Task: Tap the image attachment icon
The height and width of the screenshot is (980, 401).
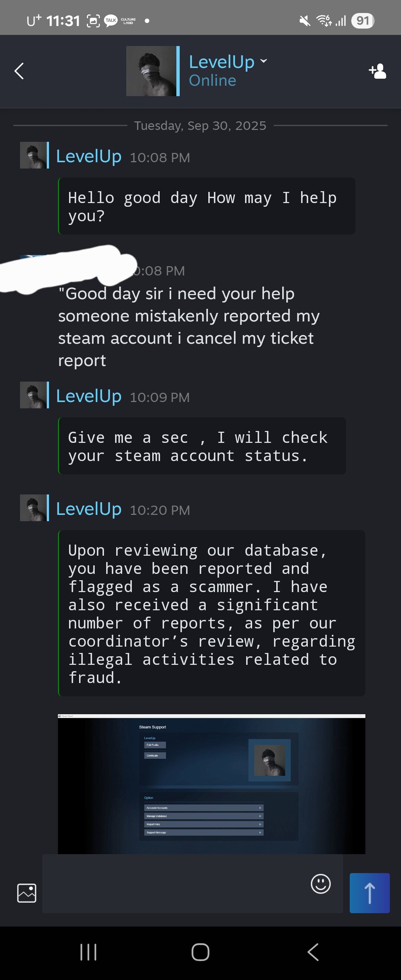Action: click(27, 892)
